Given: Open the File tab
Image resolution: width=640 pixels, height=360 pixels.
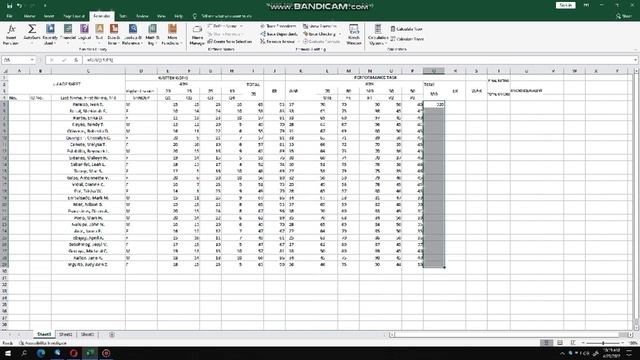Looking at the screenshot, I should [9, 16].
